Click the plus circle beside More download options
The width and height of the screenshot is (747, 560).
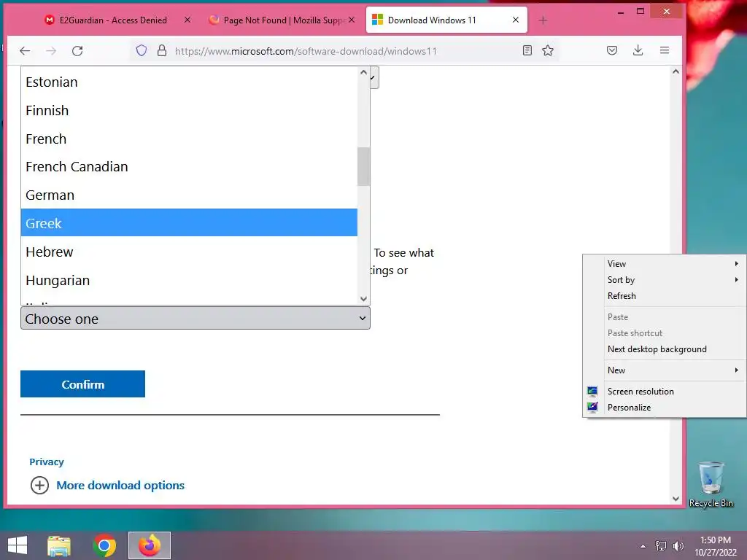click(x=39, y=485)
